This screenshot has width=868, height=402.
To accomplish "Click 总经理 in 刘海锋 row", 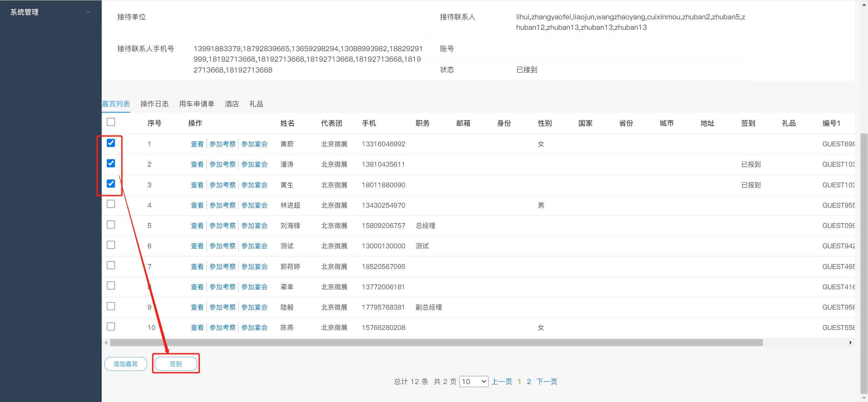I will (x=426, y=226).
